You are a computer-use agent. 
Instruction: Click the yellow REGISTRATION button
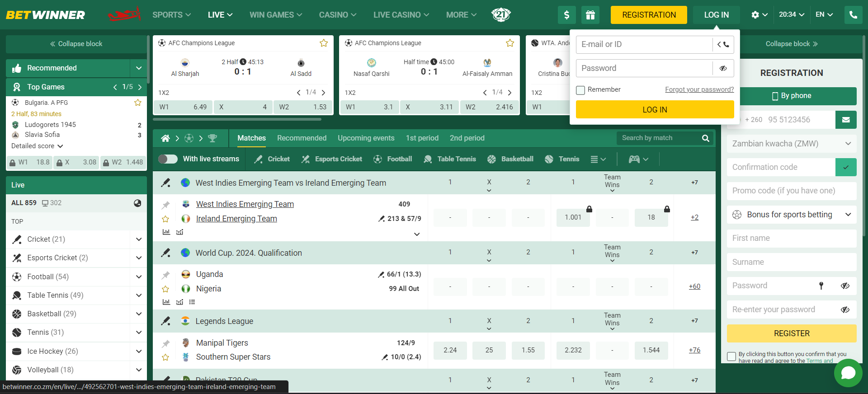click(649, 15)
